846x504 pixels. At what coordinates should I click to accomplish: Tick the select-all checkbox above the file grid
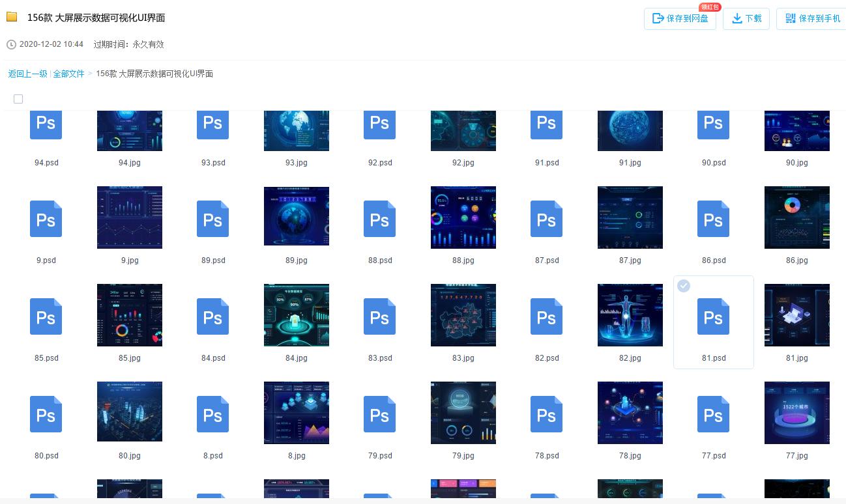[x=18, y=99]
